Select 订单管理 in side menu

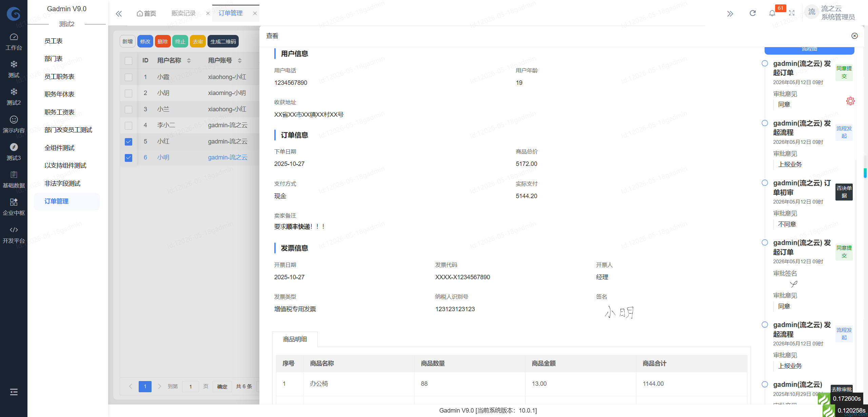(x=66, y=201)
